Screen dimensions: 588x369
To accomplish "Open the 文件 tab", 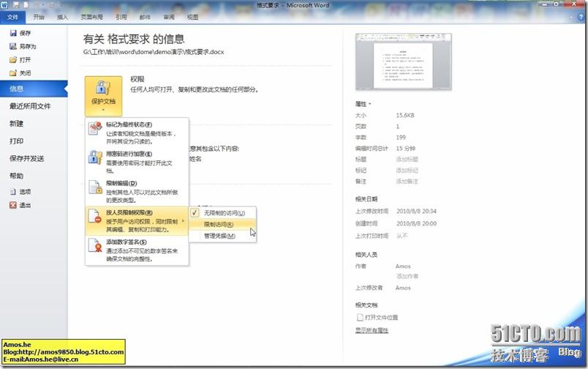I will (x=12, y=18).
